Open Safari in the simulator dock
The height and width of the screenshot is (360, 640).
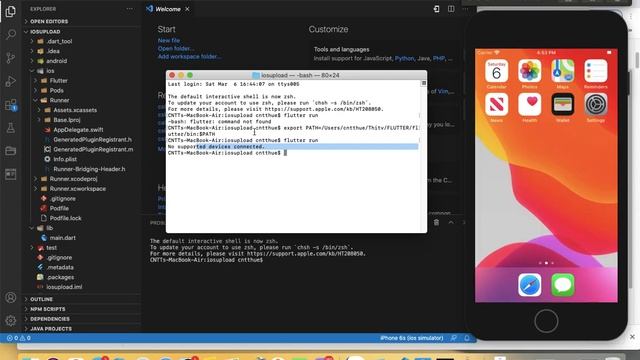click(529, 284)
